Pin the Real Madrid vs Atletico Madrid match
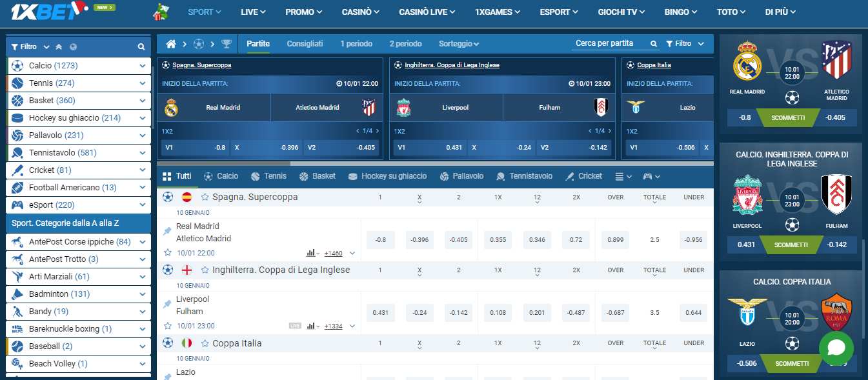The width and height of the screenshot is (868, 380). coord(167,231)
